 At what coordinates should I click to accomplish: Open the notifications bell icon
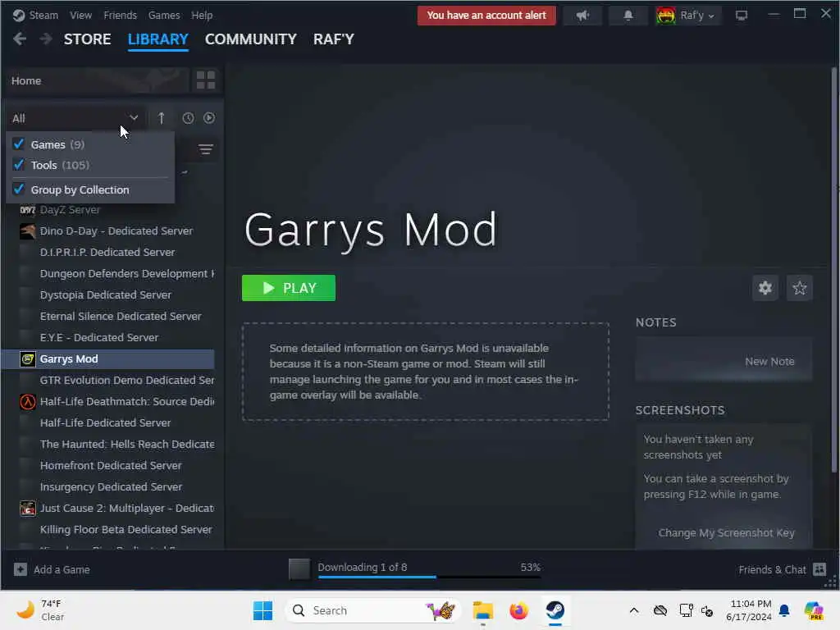(x=628, y=16)
